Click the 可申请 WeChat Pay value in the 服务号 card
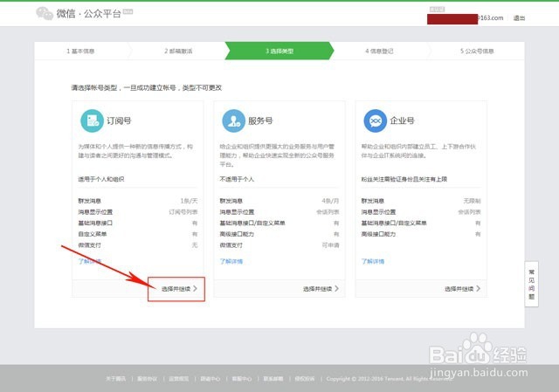Viewport: 559px width, 392px height. (x=330, y=245)
